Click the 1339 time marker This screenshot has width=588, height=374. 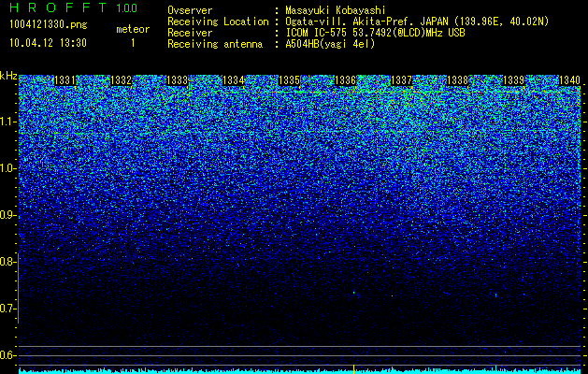513,80
